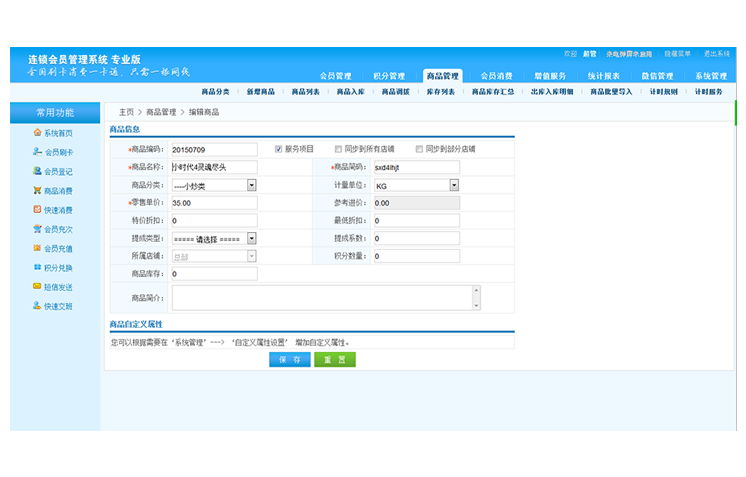Click the 零售单价 input field
This screenshot has width=746, height=477.
click(213, 203)
